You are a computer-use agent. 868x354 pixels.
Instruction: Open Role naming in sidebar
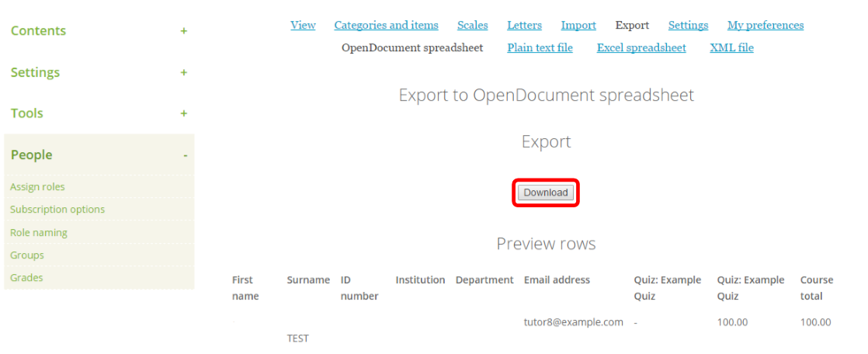pos(39,233)
